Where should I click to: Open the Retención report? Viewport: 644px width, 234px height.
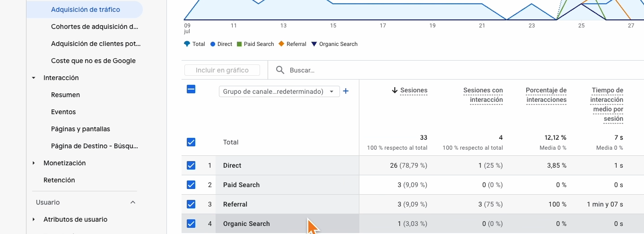point(59,180)
